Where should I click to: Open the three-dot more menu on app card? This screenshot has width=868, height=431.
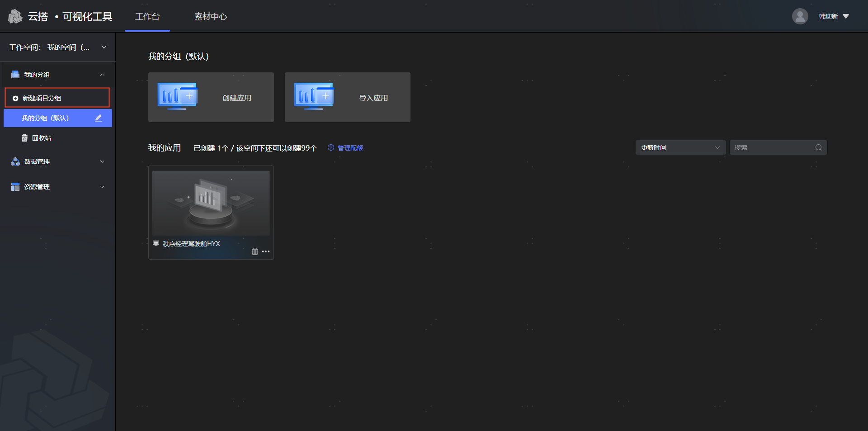(266, 251)
